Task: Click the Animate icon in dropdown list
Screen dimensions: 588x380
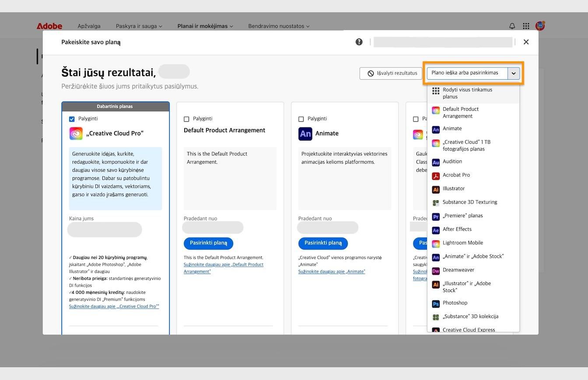Action: click(436, 129)
